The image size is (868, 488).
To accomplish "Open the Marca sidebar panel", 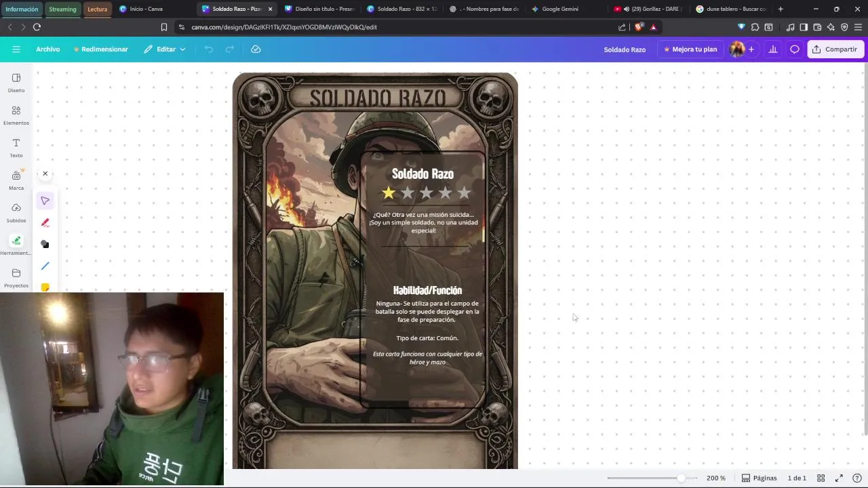I will click(x=16, y=180).
